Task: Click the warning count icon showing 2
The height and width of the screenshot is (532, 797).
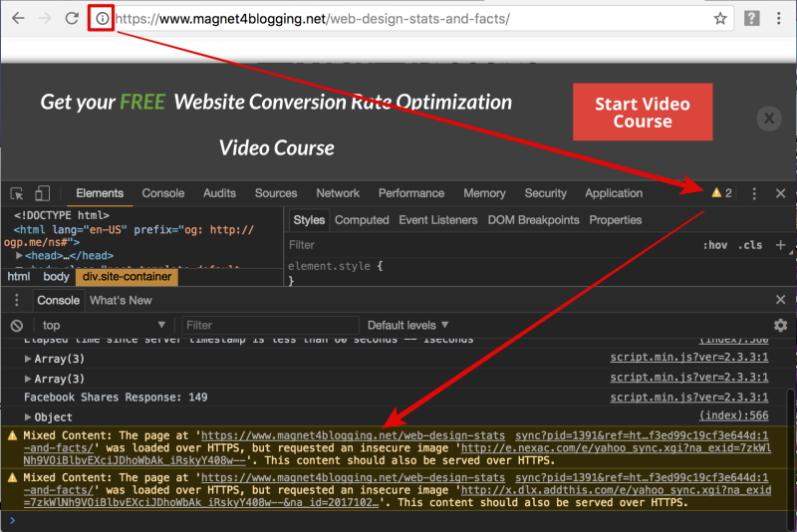Action: tap(721, 193)
